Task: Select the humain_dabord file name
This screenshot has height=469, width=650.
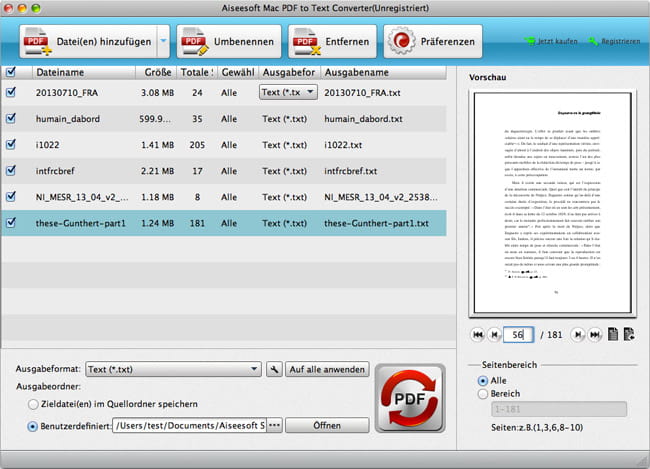Action: 68,119
